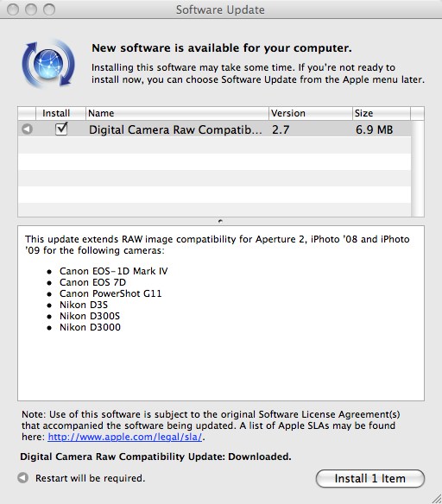The height and width of the screenshot is (504, 442).
Task: Sort updates by Name column header
Action: 177,113
